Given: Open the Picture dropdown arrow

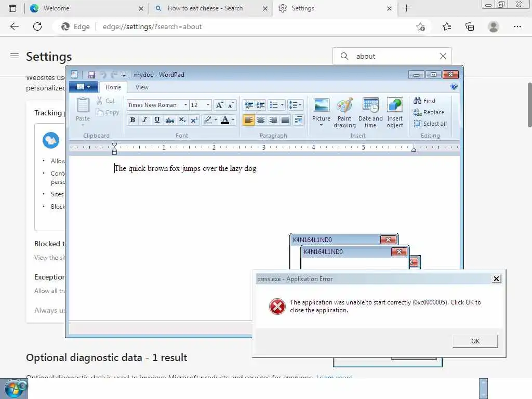Looking at the screenshot, I should 321,125.
